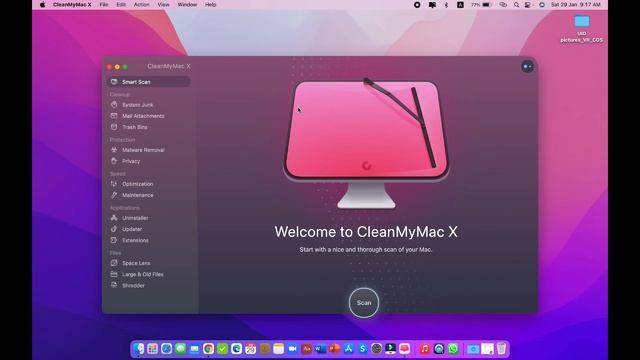Click the Welcome to CleanMyMac X heading

tap(366, 232)
